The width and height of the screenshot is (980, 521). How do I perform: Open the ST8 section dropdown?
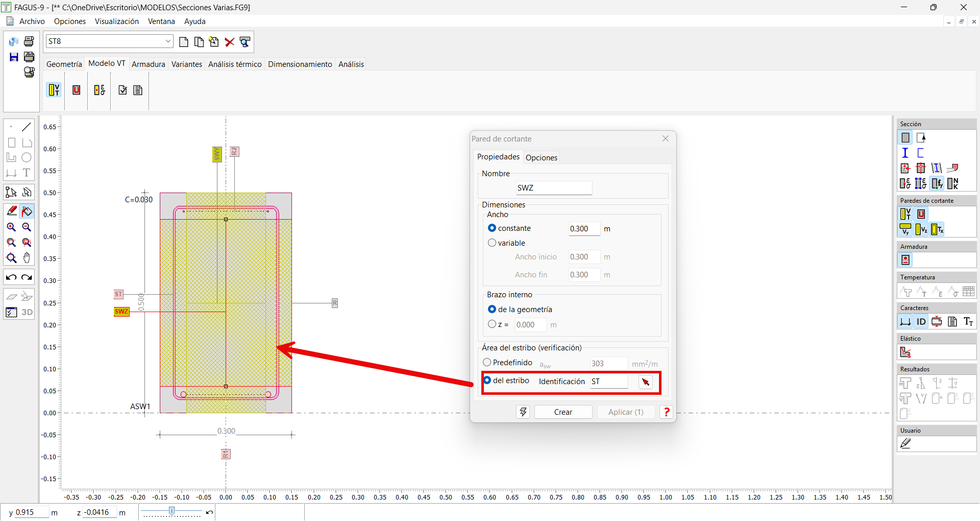[x=168, y=41]
